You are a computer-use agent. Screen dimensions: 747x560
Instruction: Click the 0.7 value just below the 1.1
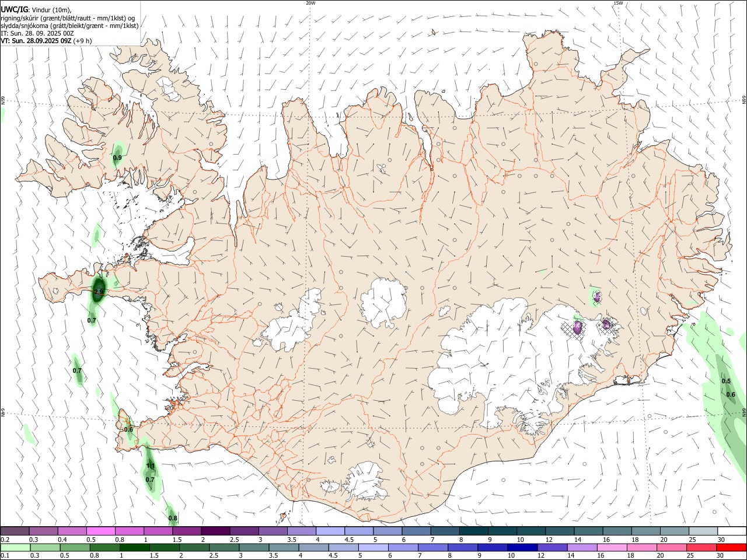pos(150,480)
